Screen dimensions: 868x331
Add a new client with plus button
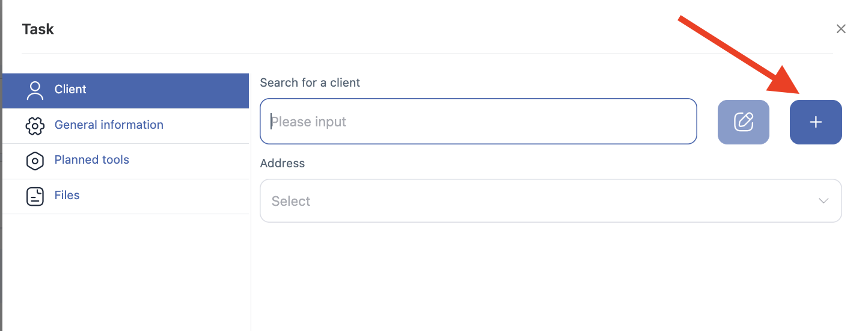pos(815,122)
